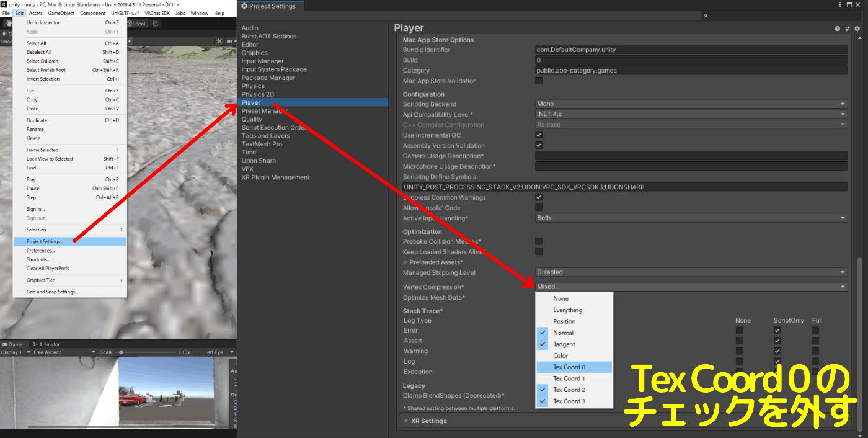Select Tex Coord 0 option
This screenshot has width=868, height=438.
point(574,367)
